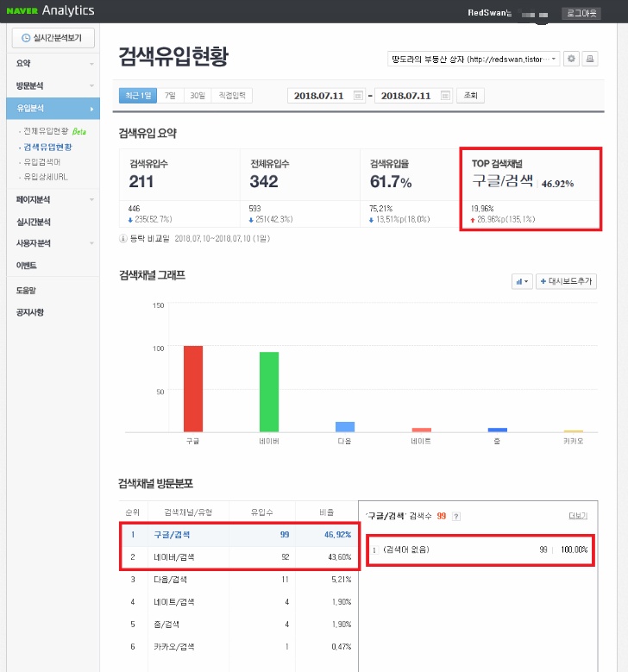Click the 비율 column header

click(326, 512)
